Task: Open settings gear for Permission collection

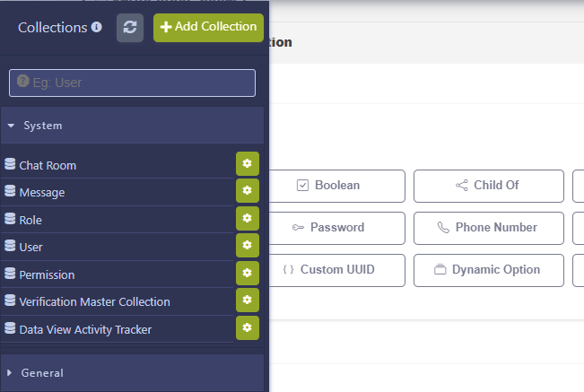Action: [247, 274]
